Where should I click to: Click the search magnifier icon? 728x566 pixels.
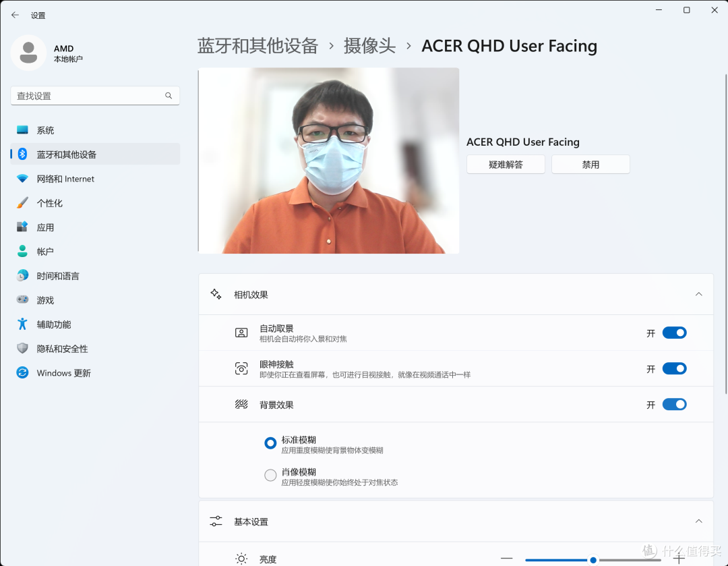click(x=169, y=95)
